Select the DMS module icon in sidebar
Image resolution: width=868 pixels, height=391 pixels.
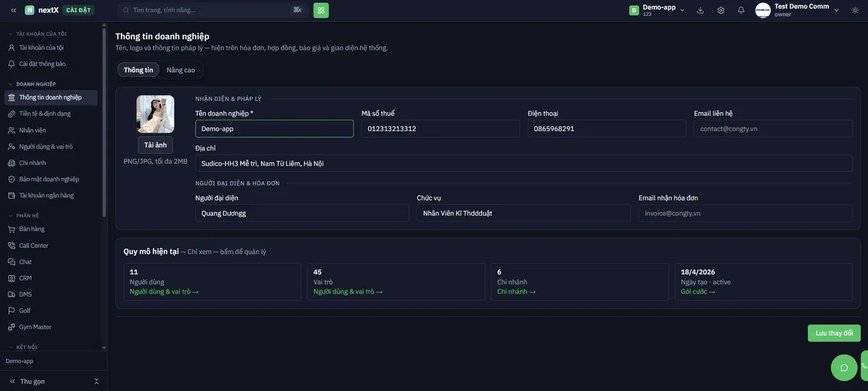(x=12, y=294)
